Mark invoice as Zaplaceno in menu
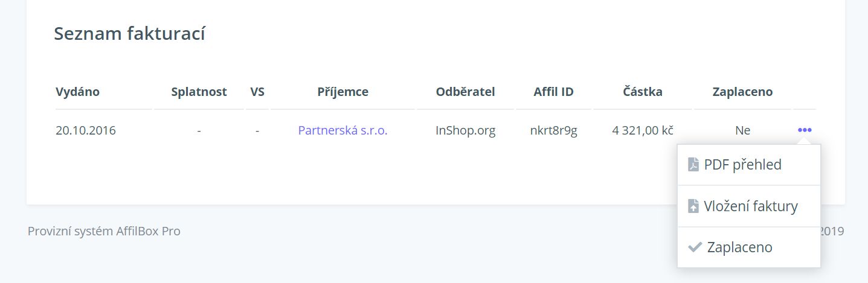 pos(749,247)
